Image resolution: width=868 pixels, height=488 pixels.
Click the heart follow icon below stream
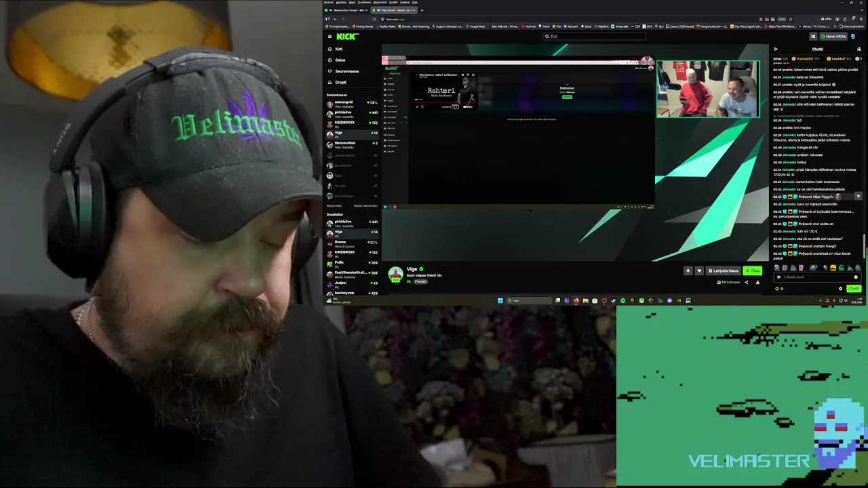(x=699, y=271)
